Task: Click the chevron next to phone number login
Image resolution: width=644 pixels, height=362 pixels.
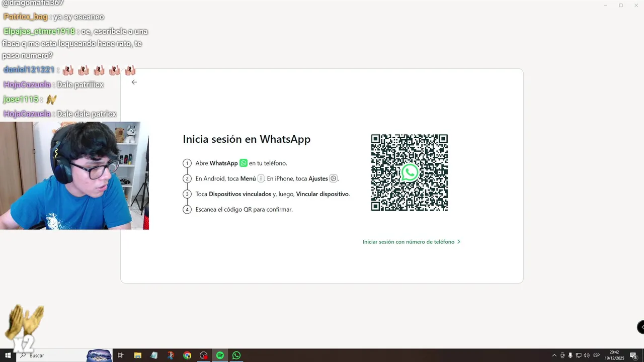Action: tap(459, 242)
